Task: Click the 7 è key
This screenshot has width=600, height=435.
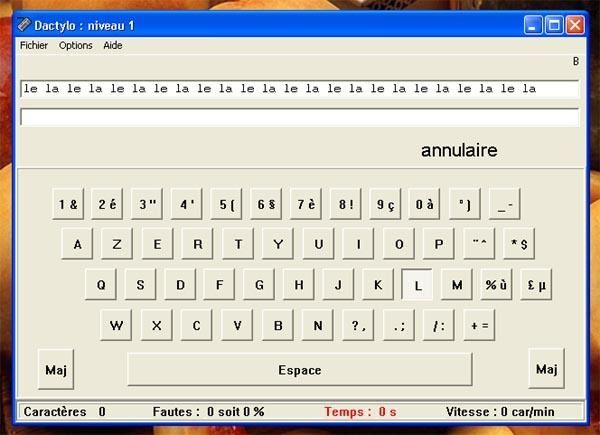Action: click(x=306, y=204)
